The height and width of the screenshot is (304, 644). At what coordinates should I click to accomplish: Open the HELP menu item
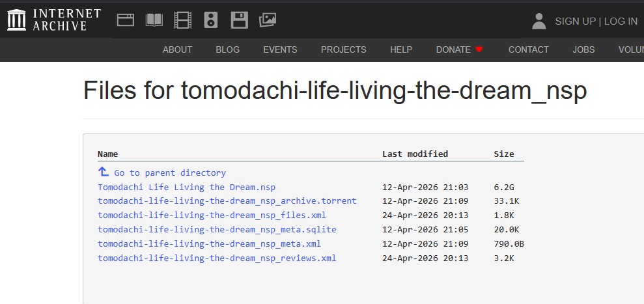coord(401,49)
